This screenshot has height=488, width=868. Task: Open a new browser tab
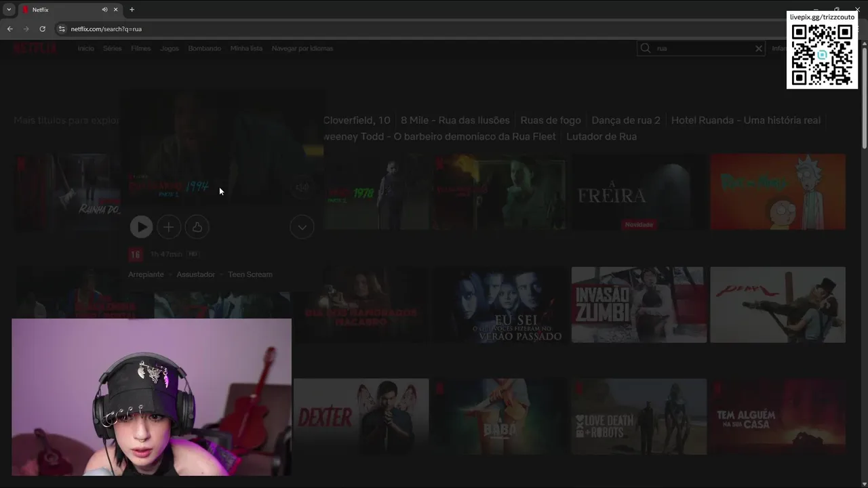point(132,9)
